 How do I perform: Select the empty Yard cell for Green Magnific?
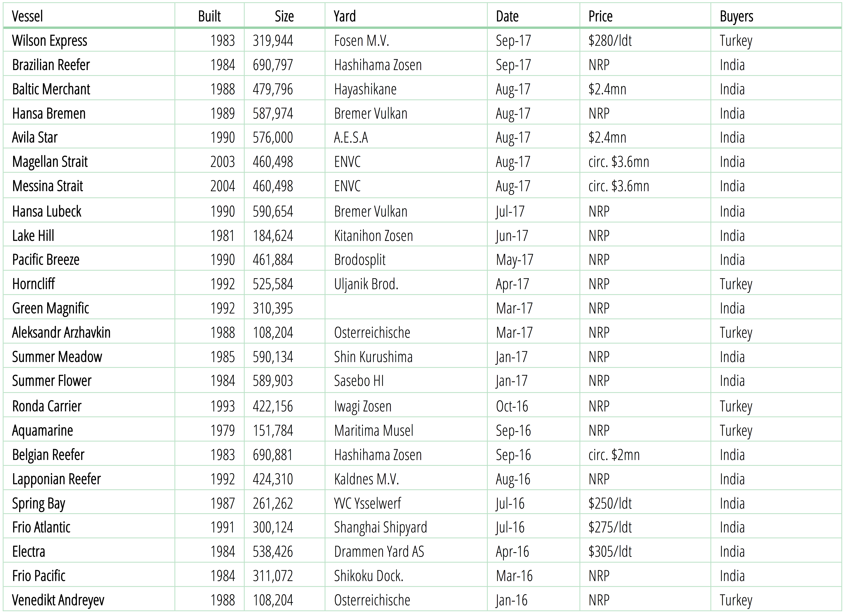(x=406, y=308)
